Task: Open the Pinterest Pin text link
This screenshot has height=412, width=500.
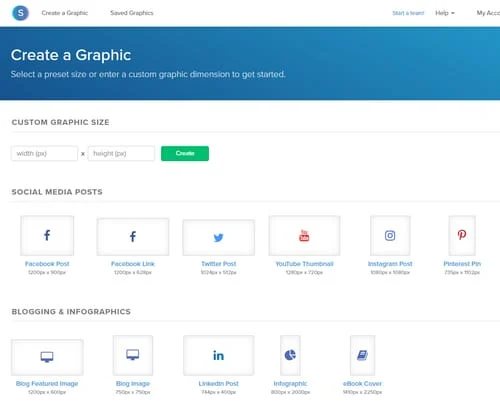Action: click(462, 264)
